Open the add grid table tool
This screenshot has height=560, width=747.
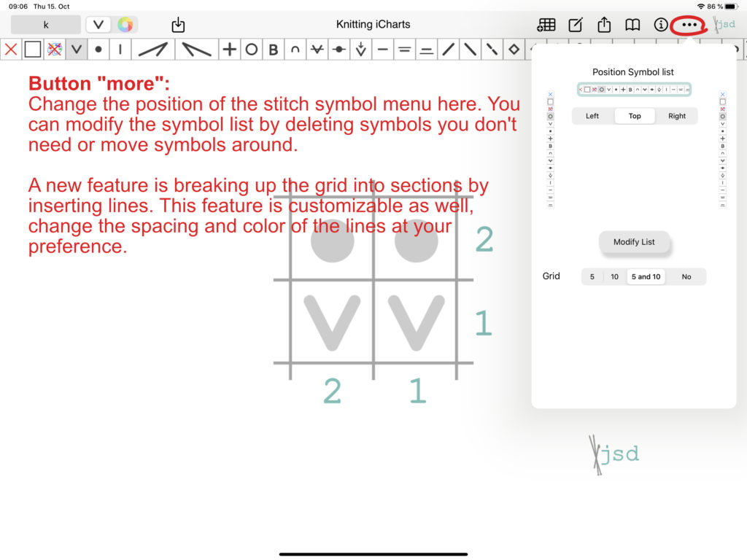click(546, 25)
